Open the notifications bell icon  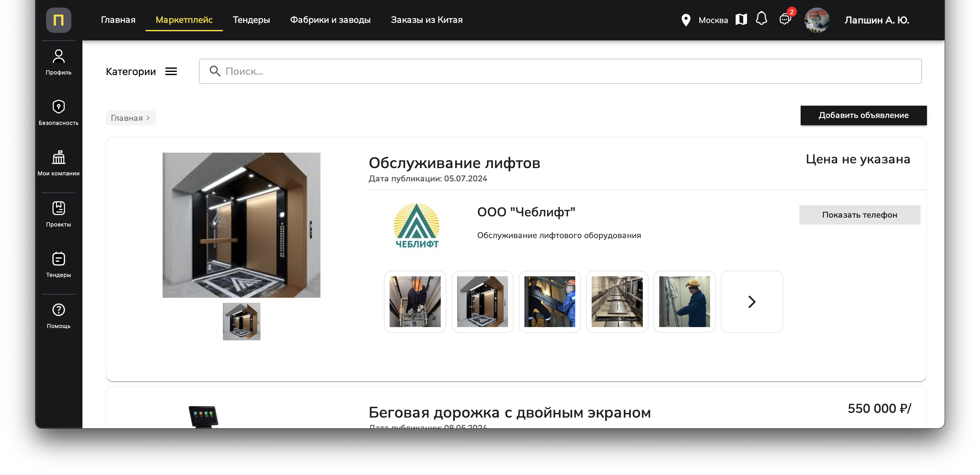[x=761, y=19]
